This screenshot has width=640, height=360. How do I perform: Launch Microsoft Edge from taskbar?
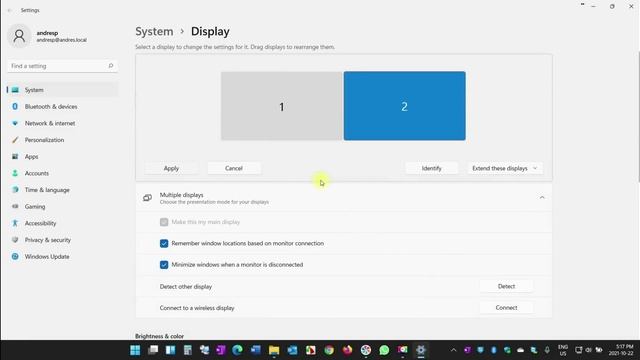pyautogui.click(x=238, y=350)
